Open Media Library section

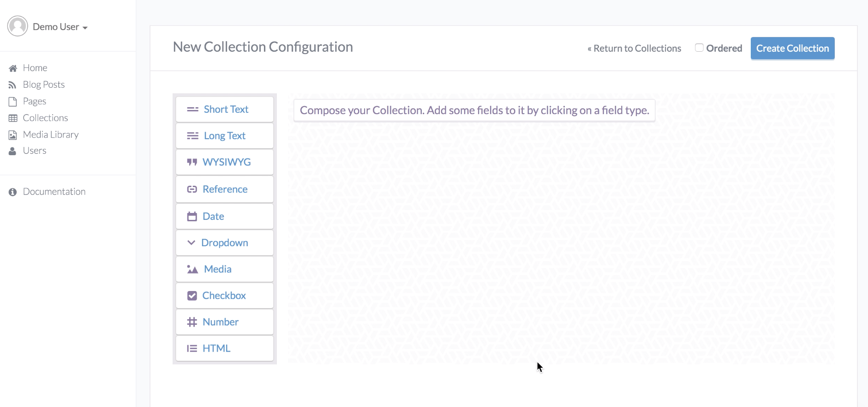51,134
